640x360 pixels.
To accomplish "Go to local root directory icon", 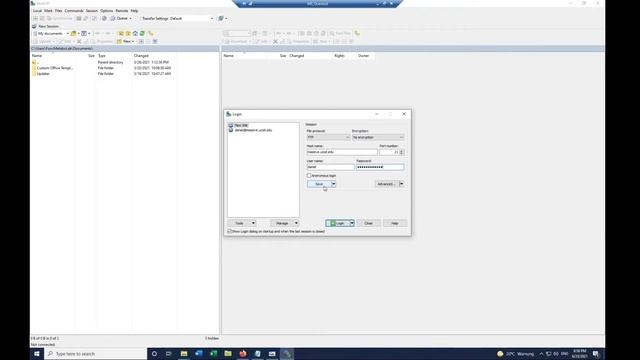I will click(x=128, y=33).
